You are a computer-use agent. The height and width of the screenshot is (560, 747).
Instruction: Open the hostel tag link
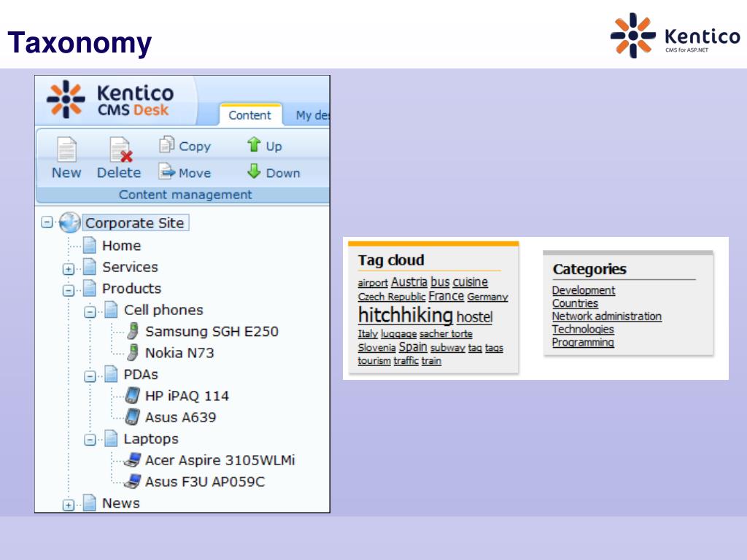click(x=474, y=317)
